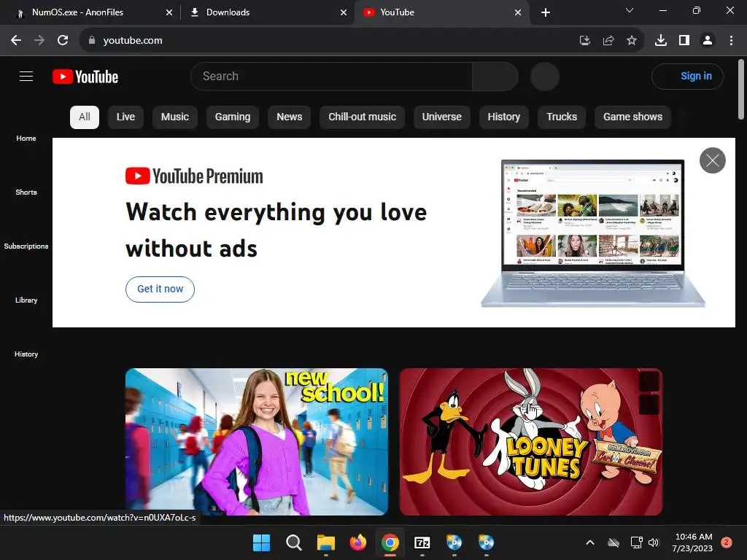Screen dimensions: 747x560
Task: Open the tab search dropdown chevron
Action: point(630,10)
